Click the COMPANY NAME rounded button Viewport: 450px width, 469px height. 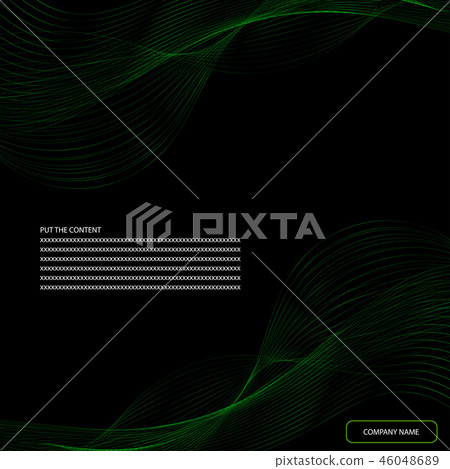(392, 432)
